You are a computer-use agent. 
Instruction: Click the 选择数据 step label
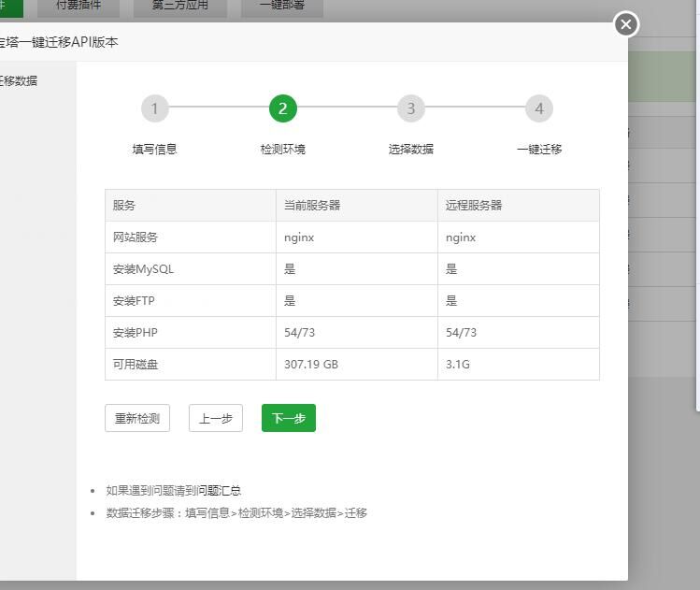[410, 149]
